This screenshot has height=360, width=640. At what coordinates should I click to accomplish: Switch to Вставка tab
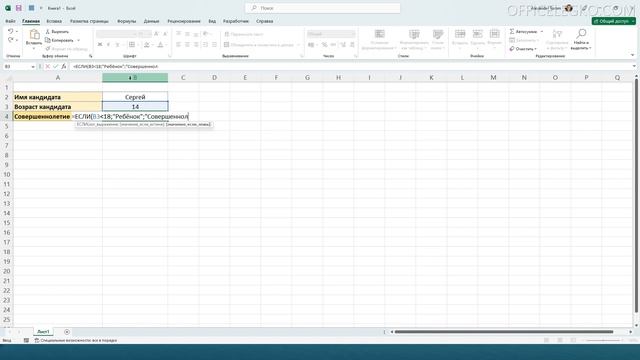tap(54, 21)
